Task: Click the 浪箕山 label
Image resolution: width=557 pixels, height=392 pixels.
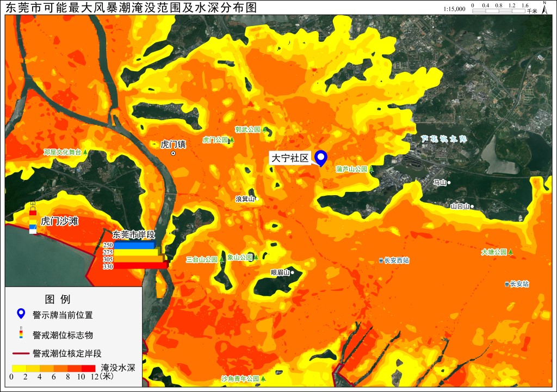Action: point(245,199)
